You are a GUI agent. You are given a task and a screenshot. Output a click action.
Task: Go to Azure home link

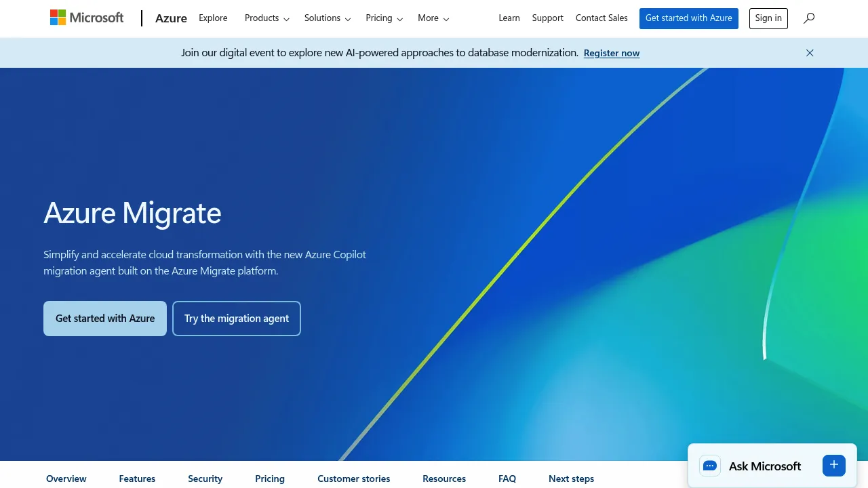click(171, 18)
